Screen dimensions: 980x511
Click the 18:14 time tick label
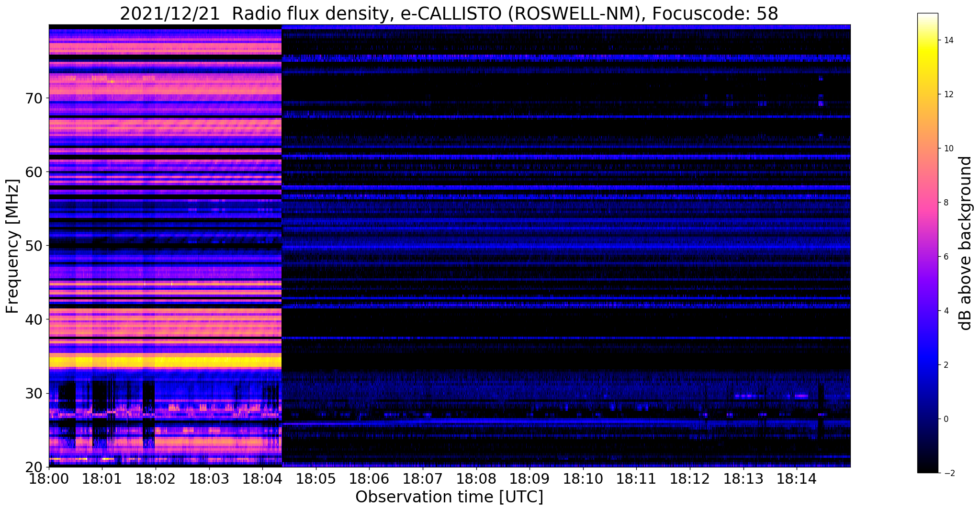[x=797, y=478]
